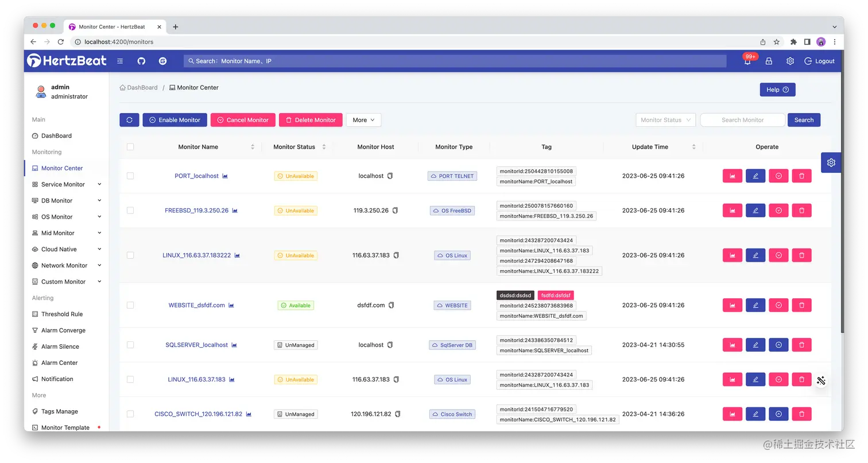Click the refresh icon button above the table
The height and width of the screenshot is (463, 868).
(x=129, y=120)
